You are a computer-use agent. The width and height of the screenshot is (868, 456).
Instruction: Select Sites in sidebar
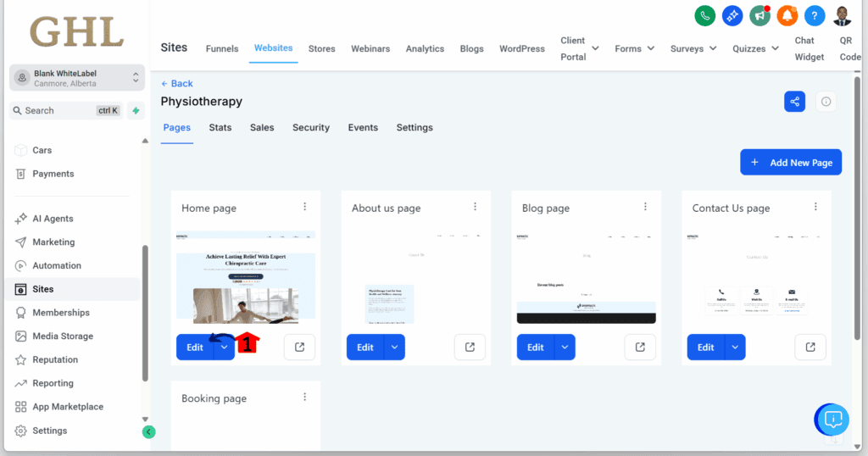tap(73, 289)
